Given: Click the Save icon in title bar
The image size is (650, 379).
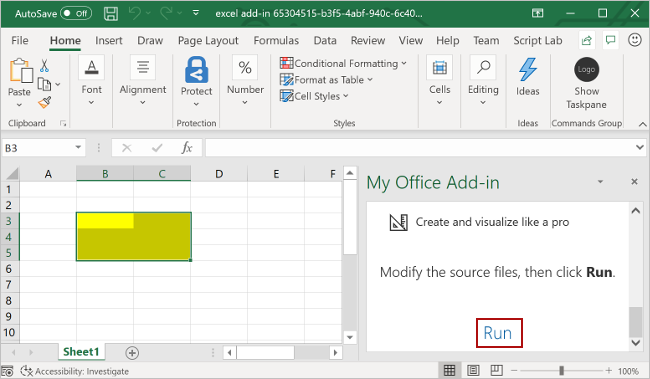Looking at the screenshot, I should tap(111, 14).
